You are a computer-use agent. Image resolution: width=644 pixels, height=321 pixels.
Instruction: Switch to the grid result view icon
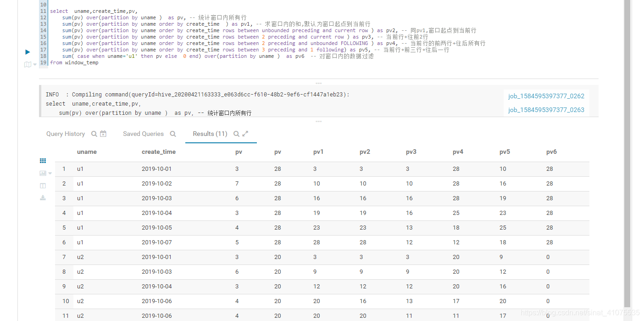tap(43, 161)
